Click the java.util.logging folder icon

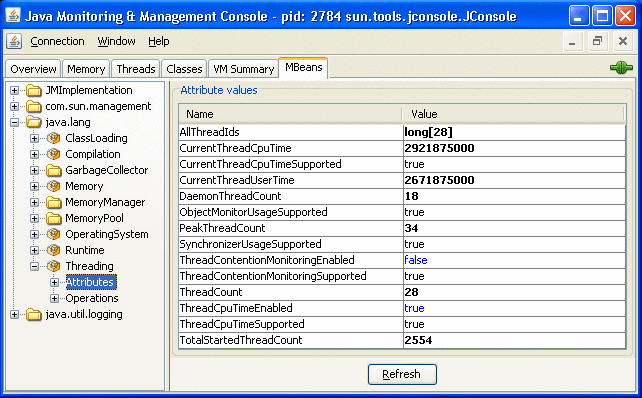(34, 314)
